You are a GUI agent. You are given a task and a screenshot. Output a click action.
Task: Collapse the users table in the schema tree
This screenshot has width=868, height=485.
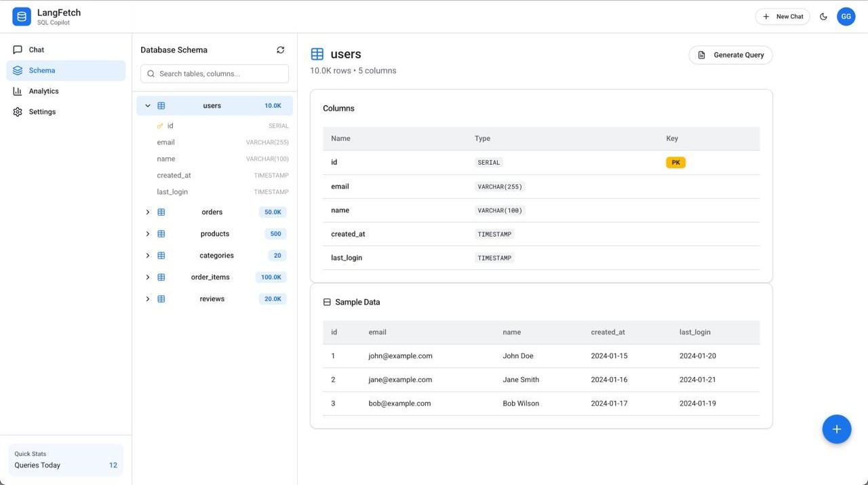[147, 105]
